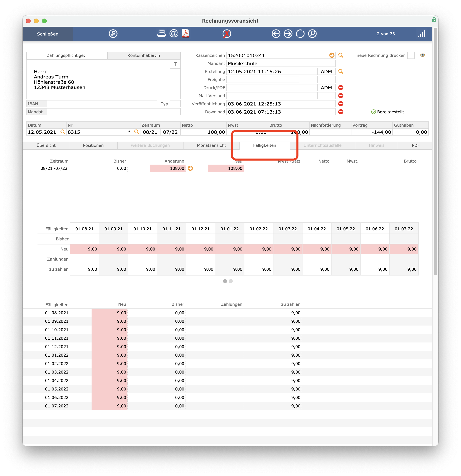Toggle the eye preview icon
Viewport: 461px width, 476px height.
[423, 55]
